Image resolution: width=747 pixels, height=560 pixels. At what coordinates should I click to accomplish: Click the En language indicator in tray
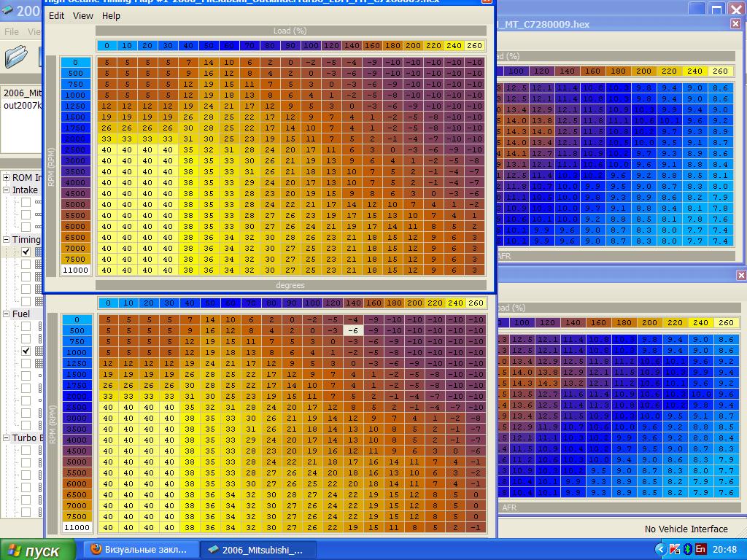(700, 549)
